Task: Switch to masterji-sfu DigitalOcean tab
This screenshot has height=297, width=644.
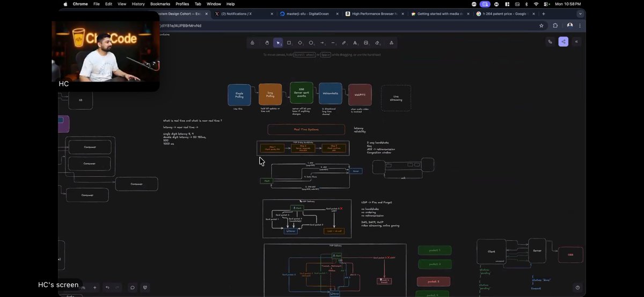Action: [309, 14]
